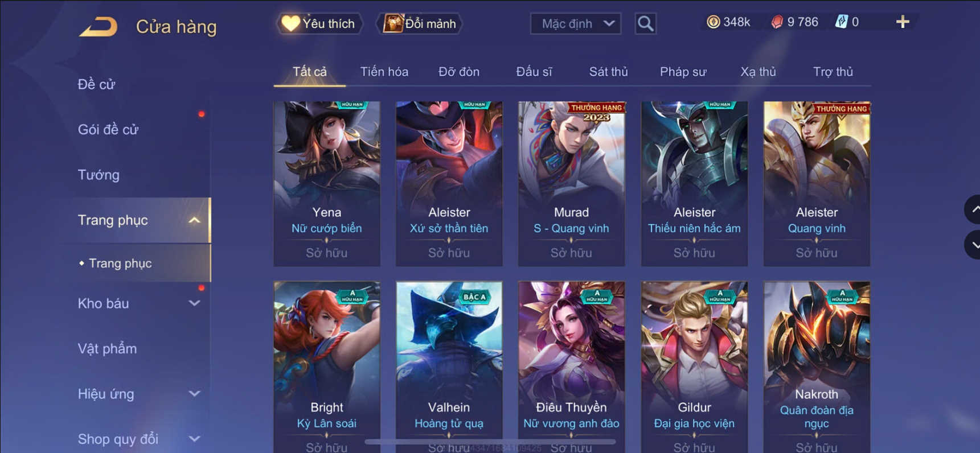Open the search magnifier icon
Screen dimensions: 980x453
point(645,24)
